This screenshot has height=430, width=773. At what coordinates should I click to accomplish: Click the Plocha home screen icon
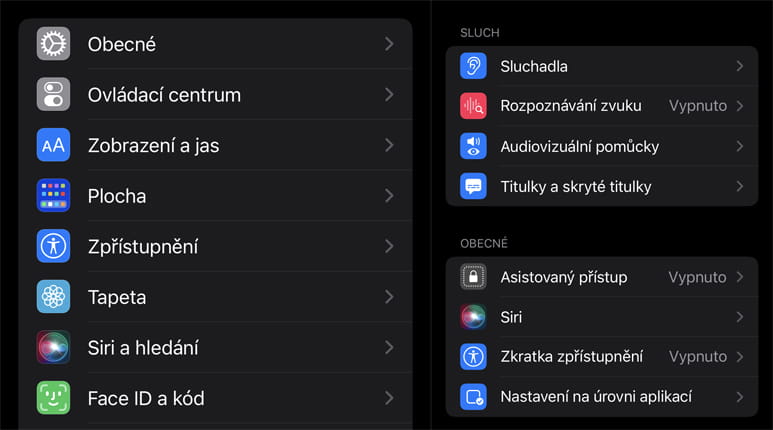pos(53,196)
